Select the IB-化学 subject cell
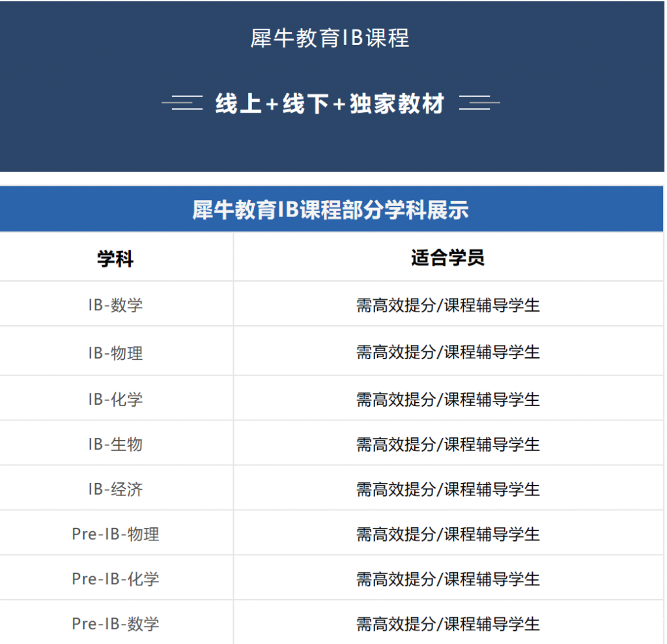667x644 pixels. [115, 400]
